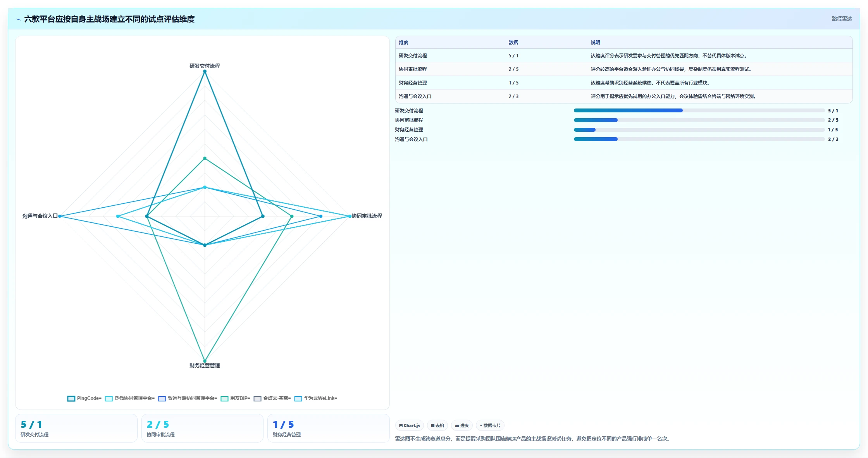Click the 说明 column header

(x=596, y=43)
